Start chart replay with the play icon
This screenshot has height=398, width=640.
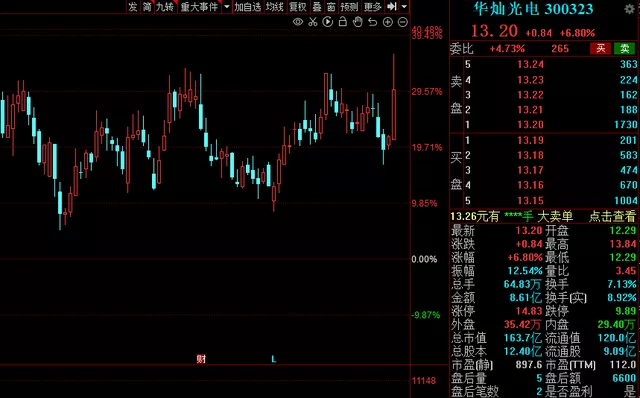pos(328,22)
